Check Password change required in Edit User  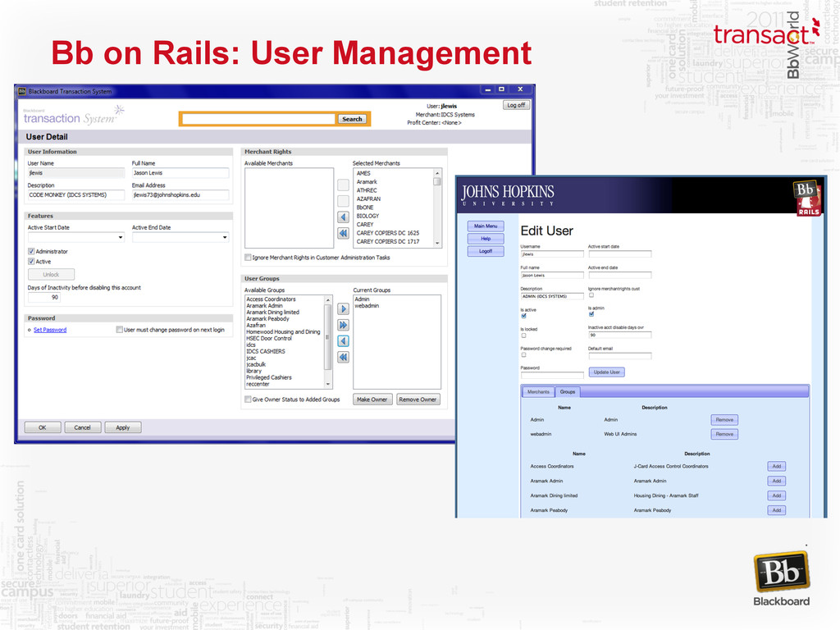pos(524,354)
